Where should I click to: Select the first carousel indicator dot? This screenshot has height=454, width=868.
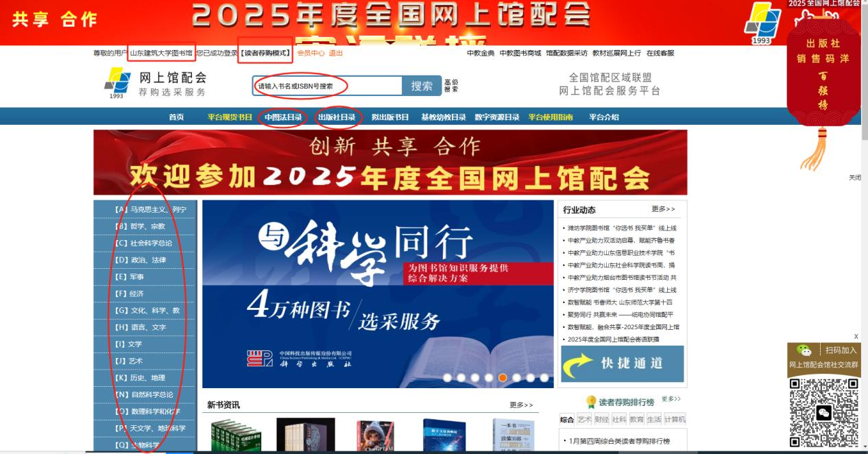click(x=447, y=377)
